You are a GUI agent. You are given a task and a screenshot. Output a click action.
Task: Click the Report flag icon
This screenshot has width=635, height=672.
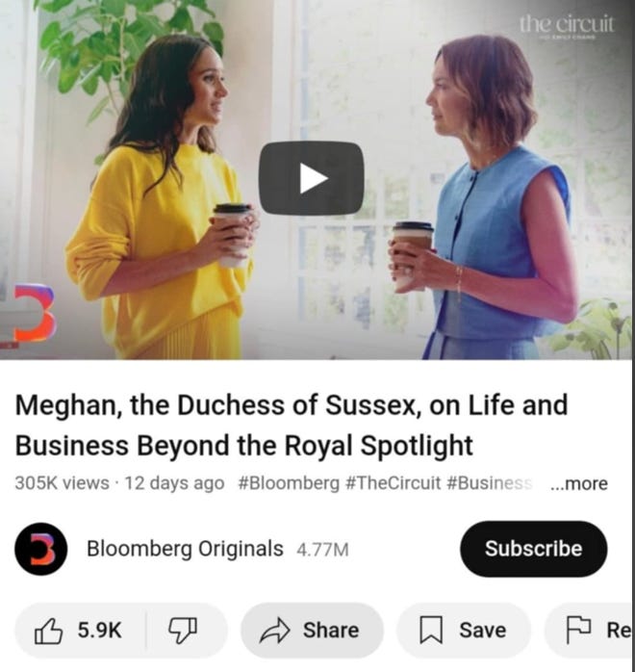pyautogui.click(x=578, y=630)
